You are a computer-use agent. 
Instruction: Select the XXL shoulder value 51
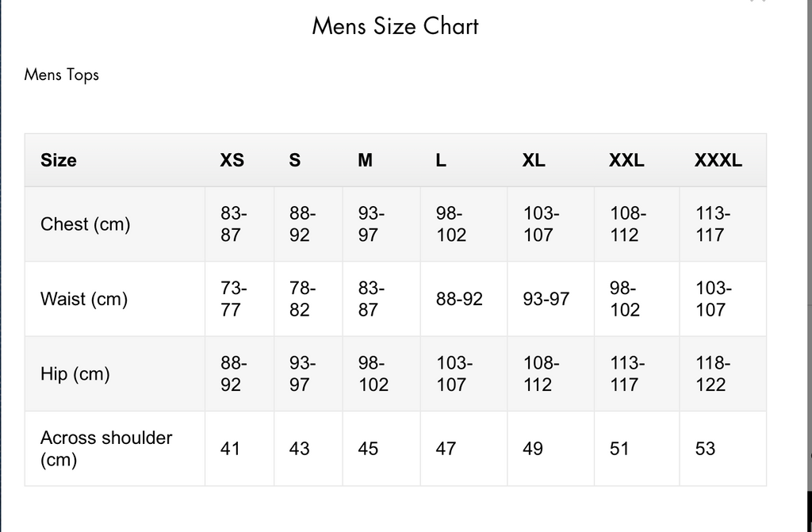tap(619, 449)
